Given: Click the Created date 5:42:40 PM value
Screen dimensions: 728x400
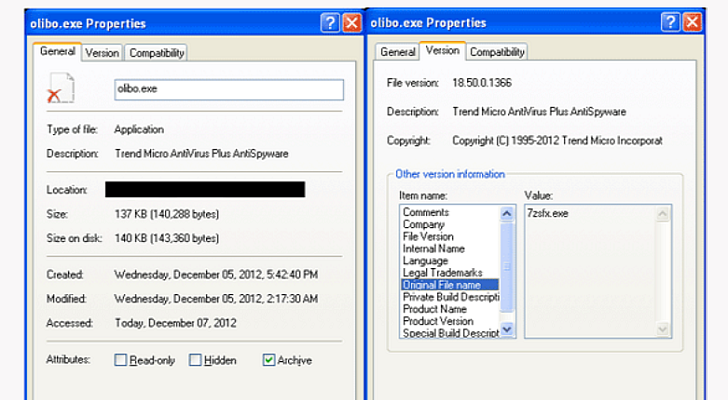Looking at the screenshot, I should pyautogui.click(x=216, y=275).
